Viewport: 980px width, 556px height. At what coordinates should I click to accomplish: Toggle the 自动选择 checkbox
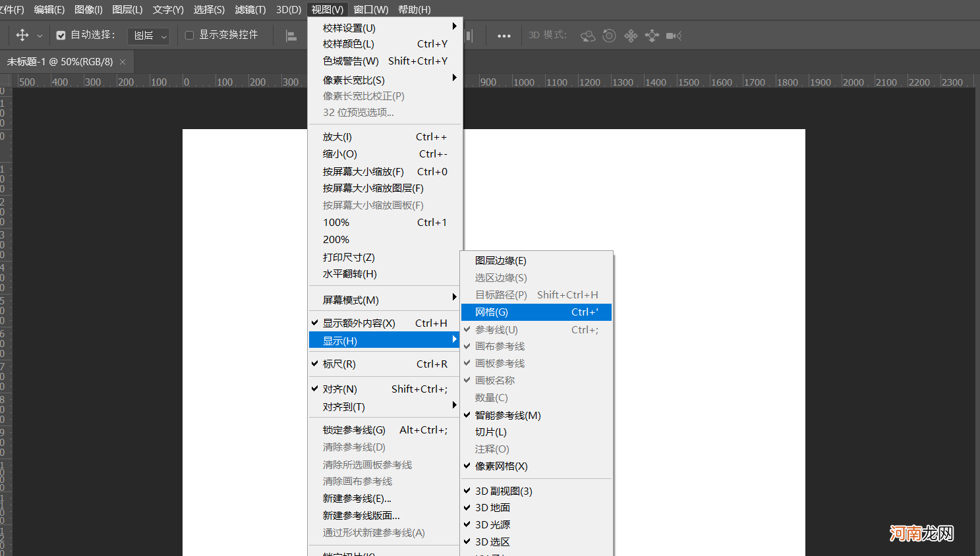pos(61,36)
